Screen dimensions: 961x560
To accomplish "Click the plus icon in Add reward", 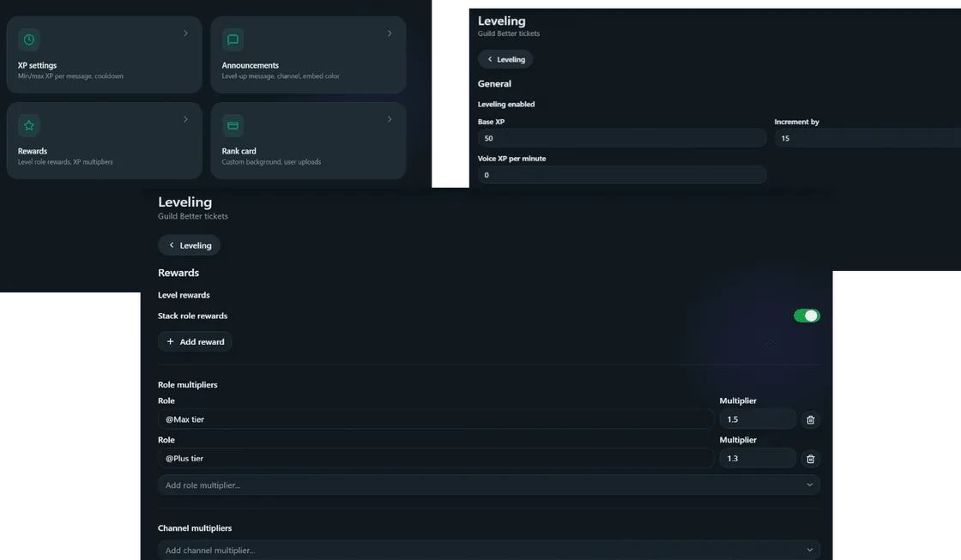I will pos(171,341).
